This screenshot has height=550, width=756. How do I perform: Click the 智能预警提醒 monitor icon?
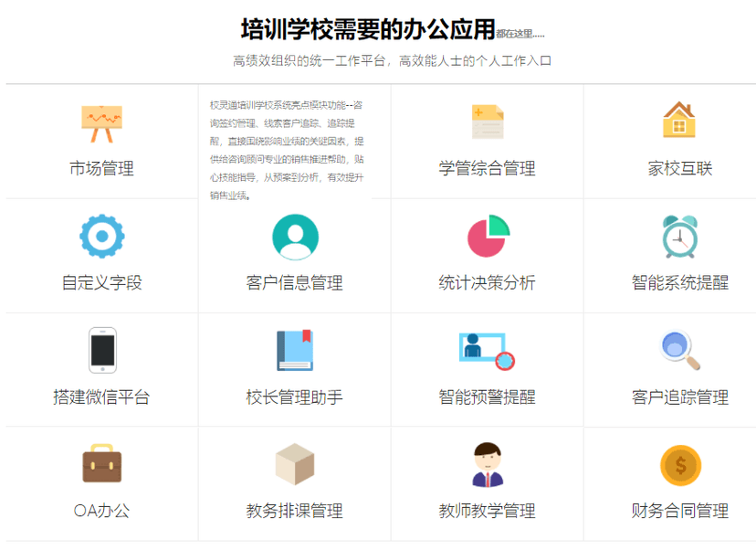(487, 351)
